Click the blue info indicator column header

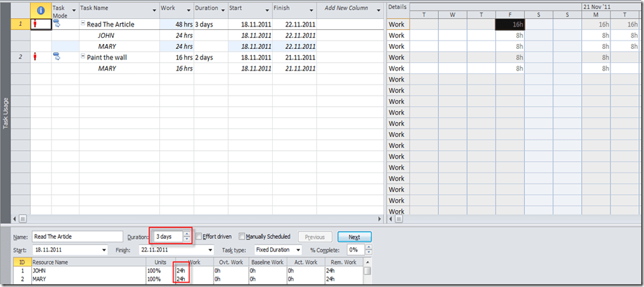pyautogui.click(x=40, y=10)
